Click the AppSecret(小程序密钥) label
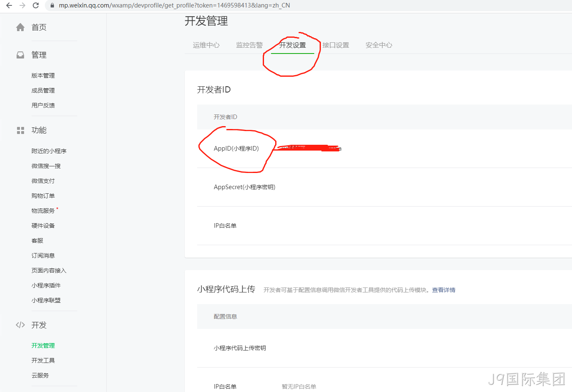This screenshot has width=572, height=392. tap(244, 187)
